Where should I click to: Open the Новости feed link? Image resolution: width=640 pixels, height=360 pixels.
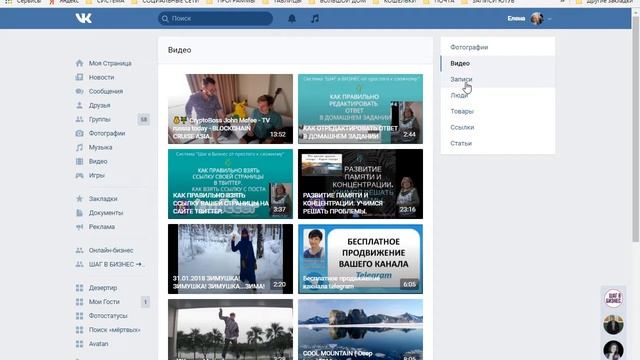pos(102,77)
